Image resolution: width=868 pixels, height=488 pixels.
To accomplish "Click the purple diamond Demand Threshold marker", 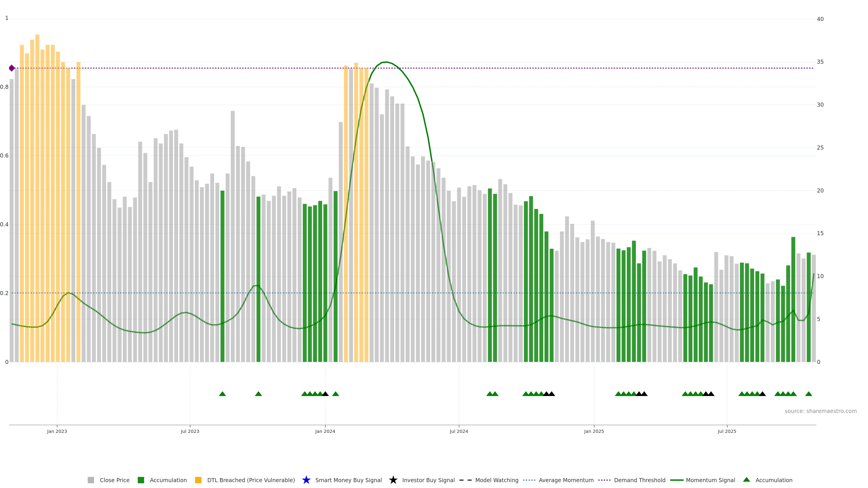I will [x=12, y=68].
